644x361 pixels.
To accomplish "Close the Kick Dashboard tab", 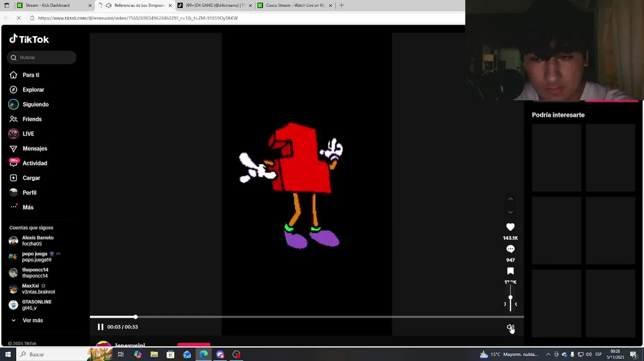I will (90, 5).
